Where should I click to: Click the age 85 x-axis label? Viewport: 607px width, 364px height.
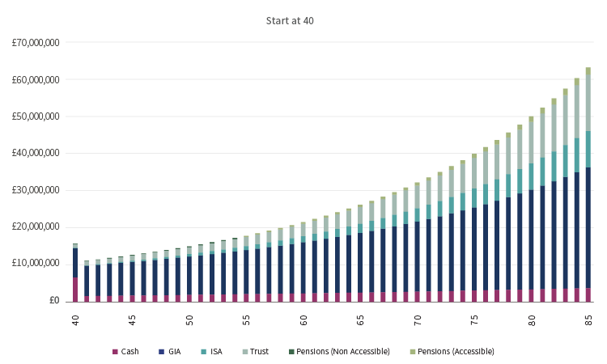[588, 320]
